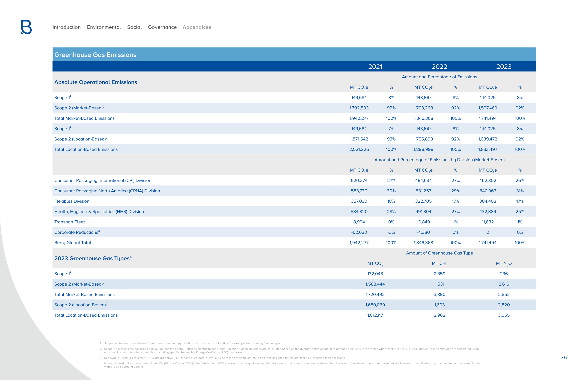Select the 3,055 N2O total value

click(504, 315)
